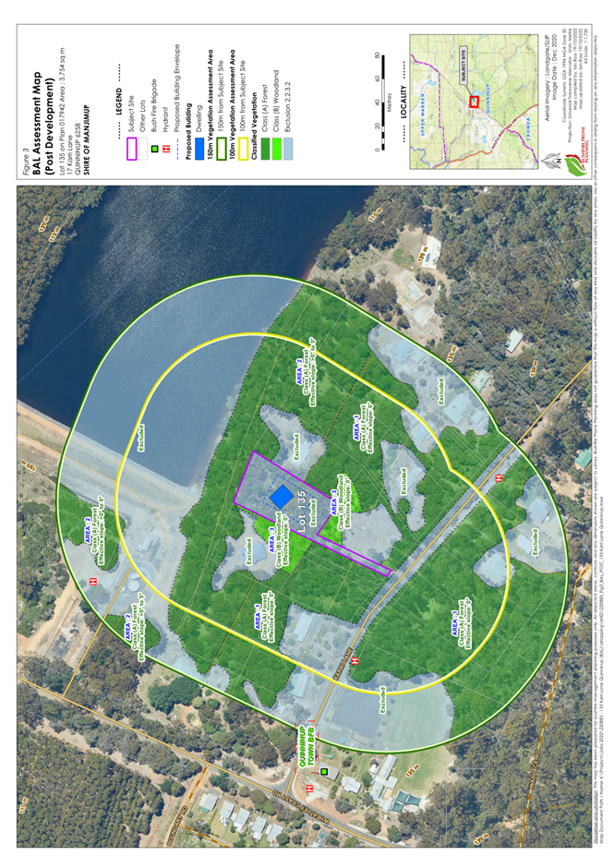The width and height of the screenshot is (614, 868).
Task: Click the Class (A) Forest green swatch
Action: (x=266, y=150)
